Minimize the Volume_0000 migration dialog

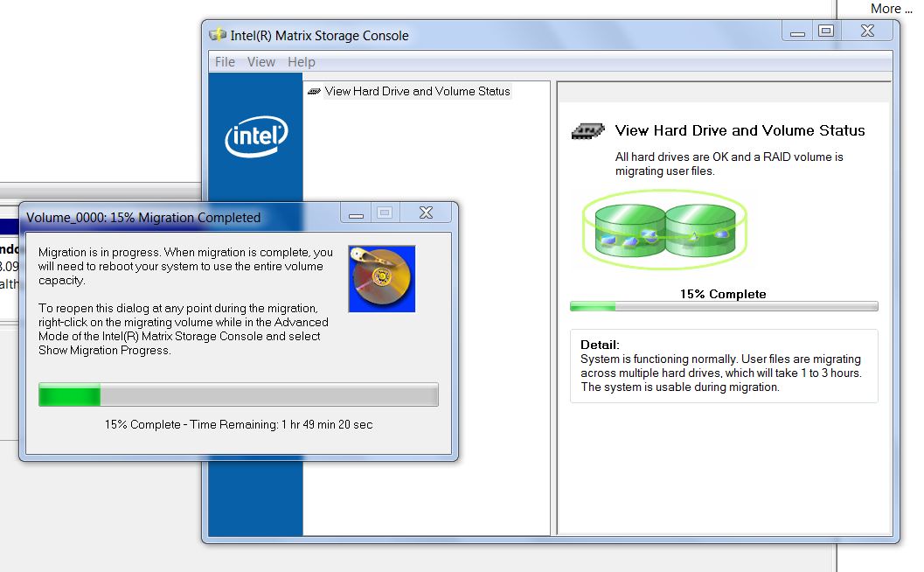tap(356, 213)
